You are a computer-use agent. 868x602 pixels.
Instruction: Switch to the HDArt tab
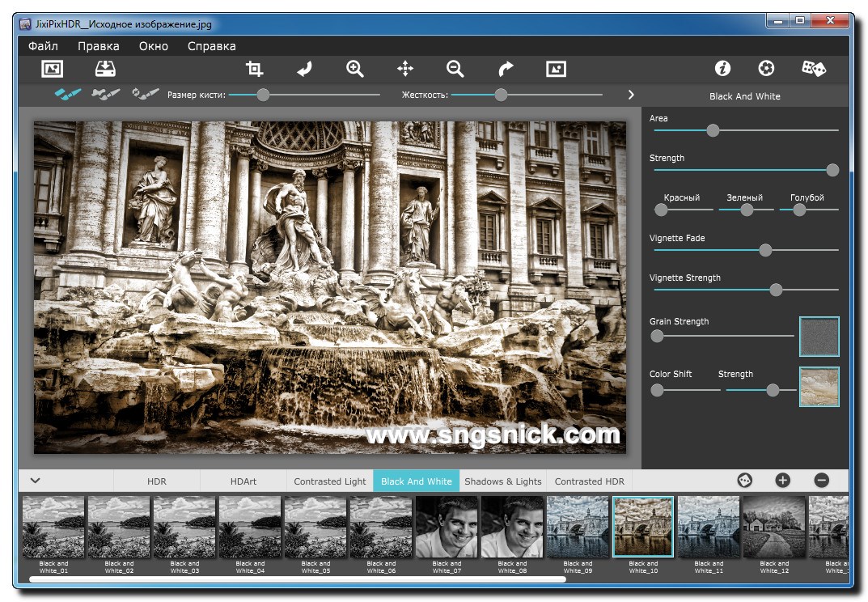(243, 481)
